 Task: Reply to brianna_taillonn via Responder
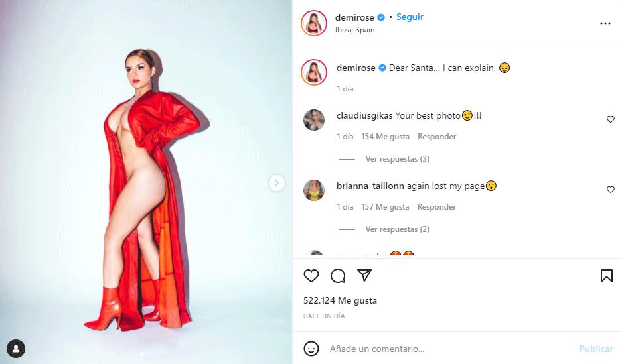coord(436,207)
